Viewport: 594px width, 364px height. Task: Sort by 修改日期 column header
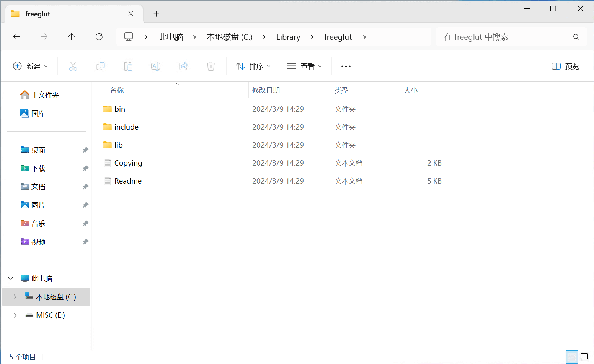pos(266,90)
